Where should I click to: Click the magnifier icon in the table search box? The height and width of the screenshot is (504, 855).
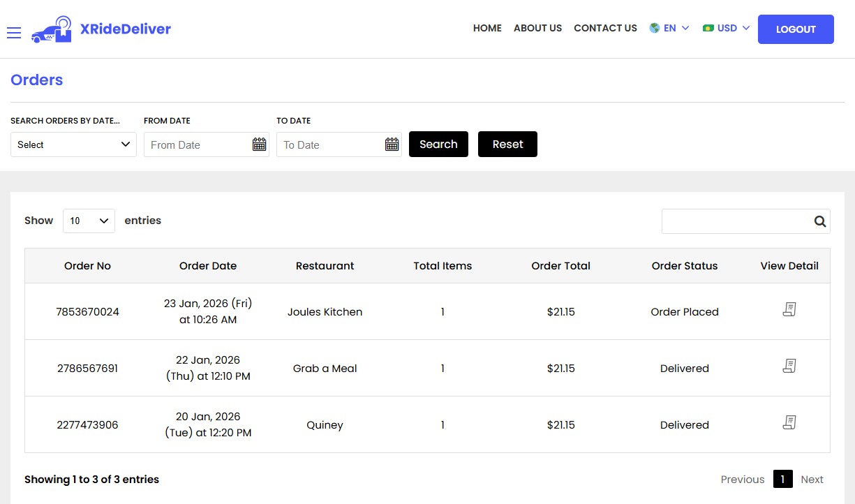(x=819, y=221)
